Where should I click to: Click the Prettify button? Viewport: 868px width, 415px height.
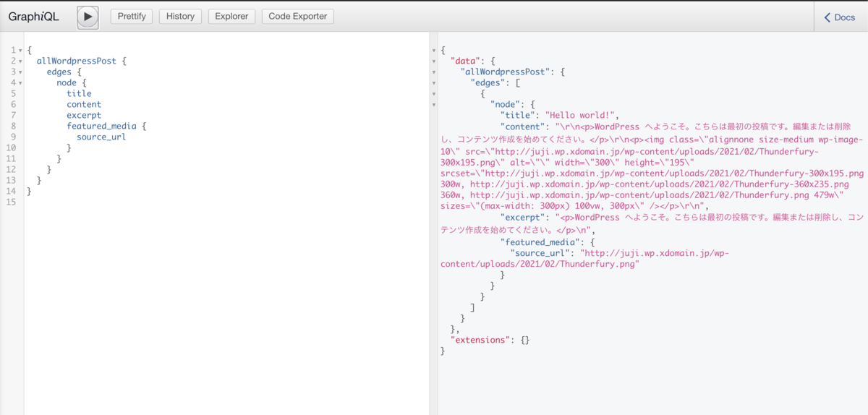(132, 16)
